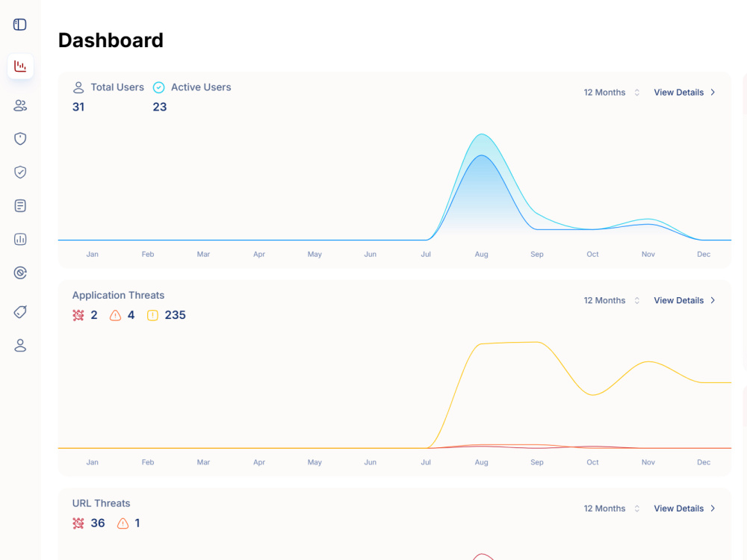Select the shield checkmark sidebar icon
Image resolution: width=747 pixels, height=560 pixels.
[x=20, y=172]
